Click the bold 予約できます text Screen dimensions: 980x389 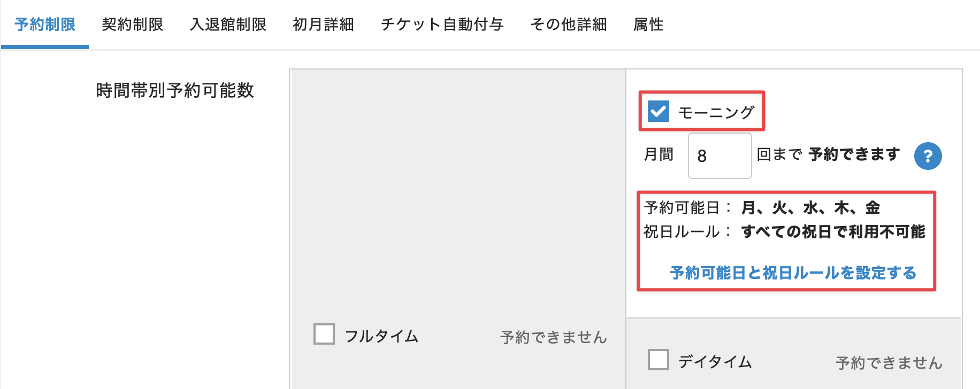(x=854, y=154)
